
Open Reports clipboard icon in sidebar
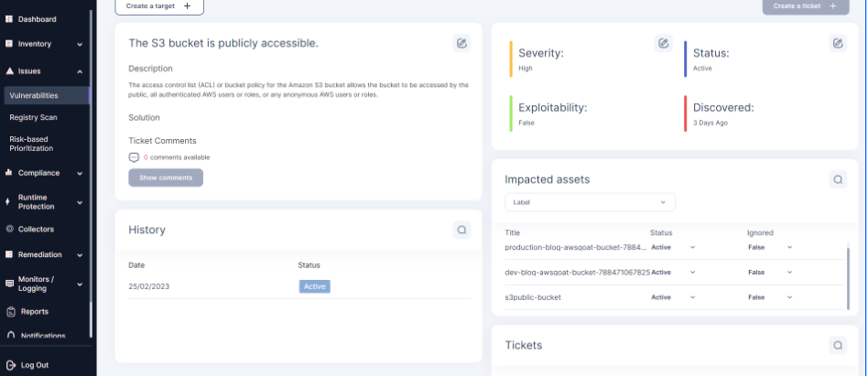click(10, 312)
